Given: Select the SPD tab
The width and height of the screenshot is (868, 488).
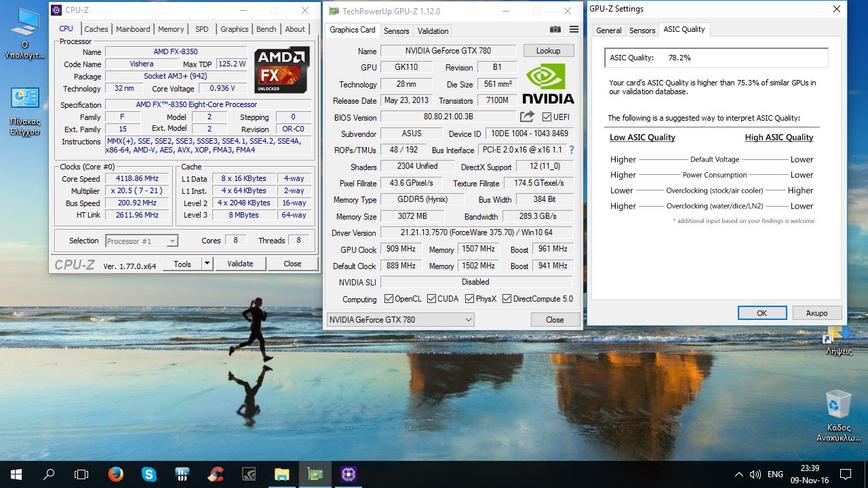Looking at the screenshot, I should click(x=202, y=29).
